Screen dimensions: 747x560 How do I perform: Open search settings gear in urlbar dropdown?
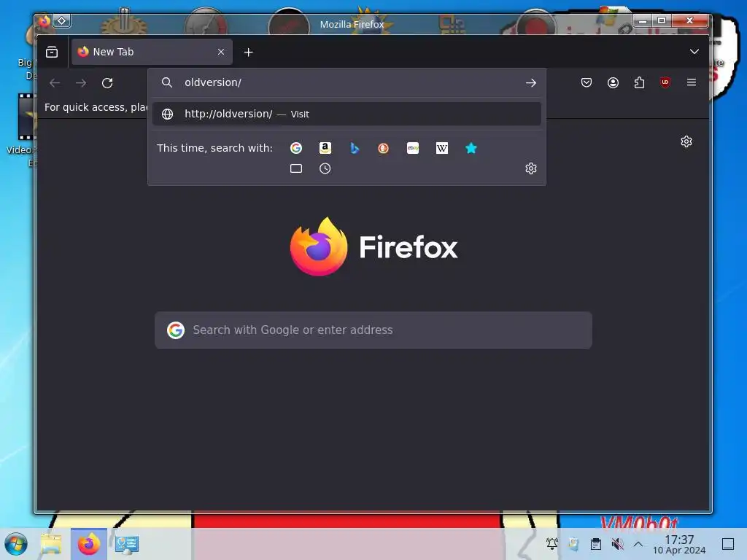[x=531, y=168]
